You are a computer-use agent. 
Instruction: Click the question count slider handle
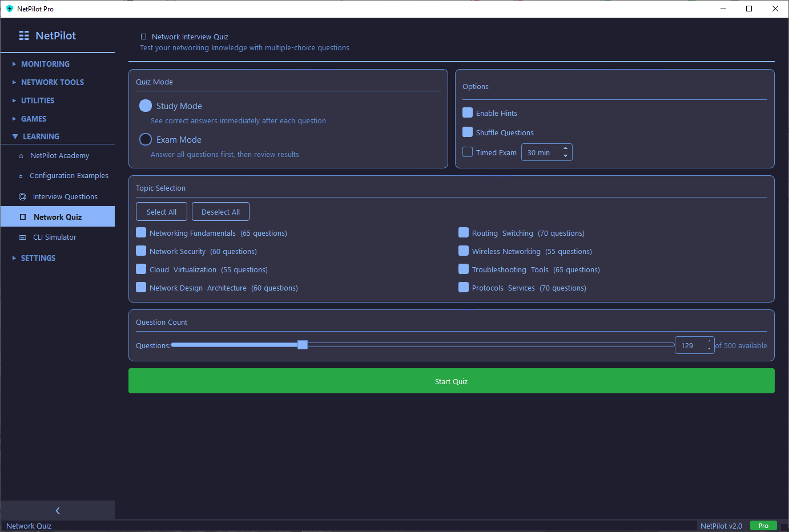[x=303, y=345]
